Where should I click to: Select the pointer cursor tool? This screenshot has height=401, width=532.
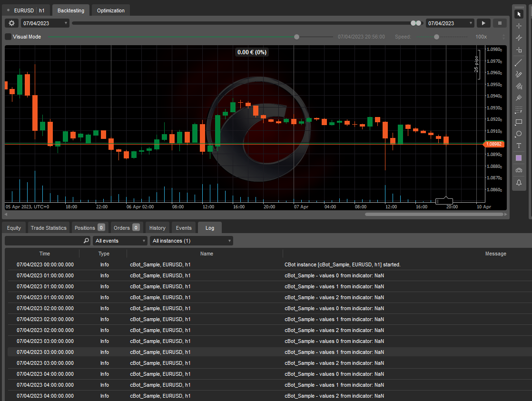click(519, 14)
